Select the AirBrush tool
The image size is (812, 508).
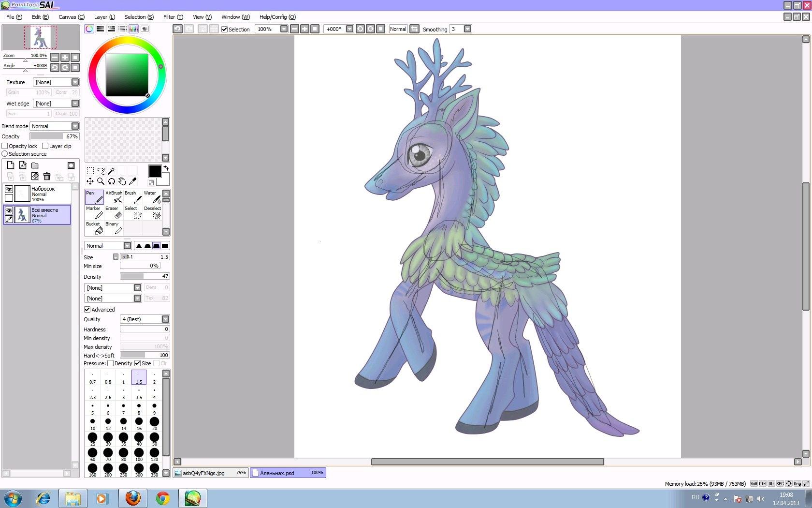[x=114, y=197]
